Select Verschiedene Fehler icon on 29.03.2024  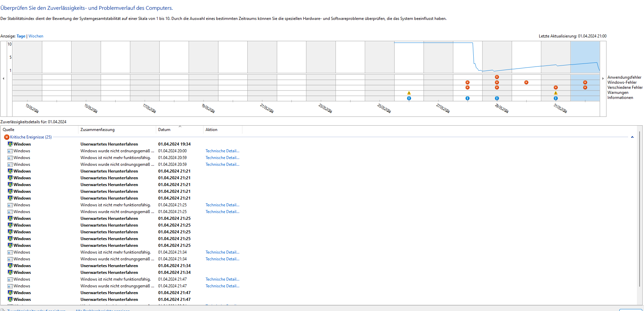497,87
